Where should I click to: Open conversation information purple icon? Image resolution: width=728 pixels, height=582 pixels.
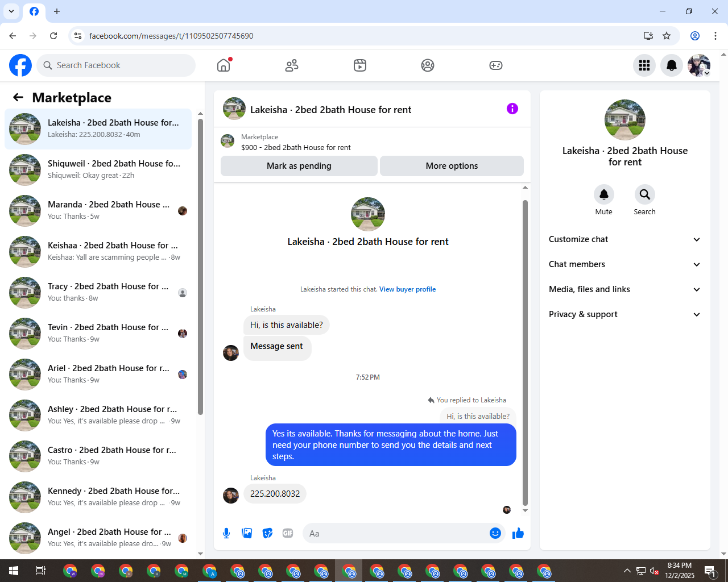click(x=512, y=109)
